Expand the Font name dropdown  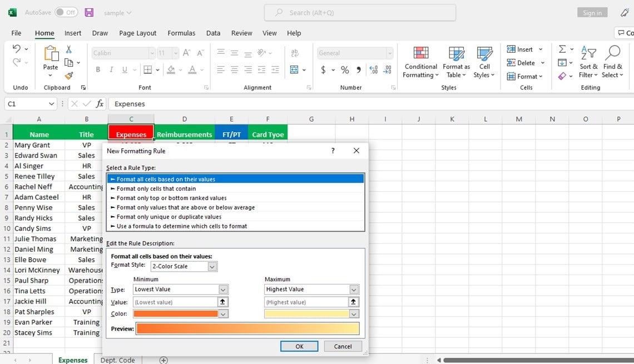tap(152, 53)
